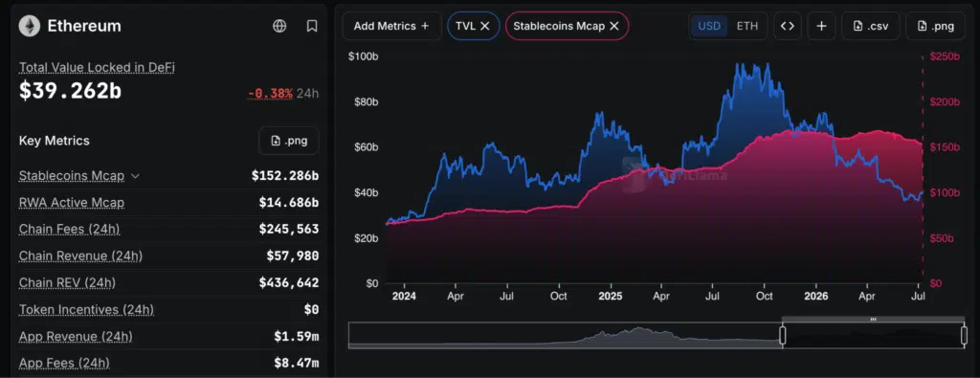
Task: Click the plus icon button in chart toolbar
Action: 821,26
